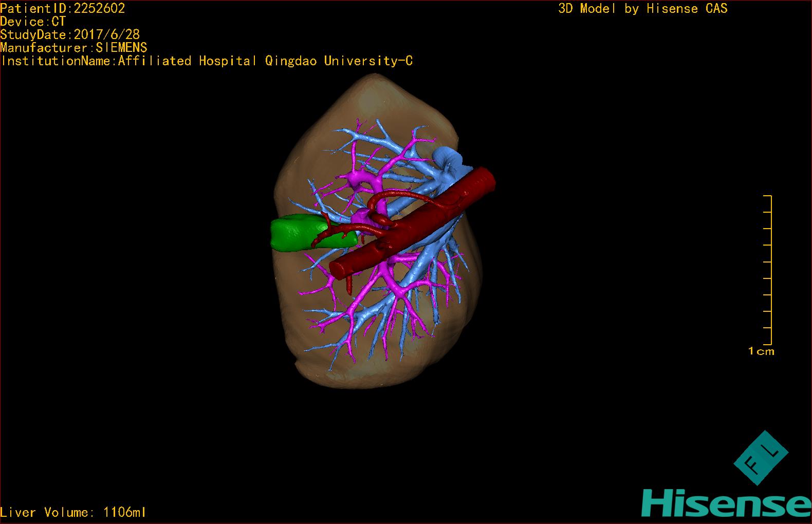
Task: Click the Manufacturer:SIEMENS label
Action: [73, 48]
